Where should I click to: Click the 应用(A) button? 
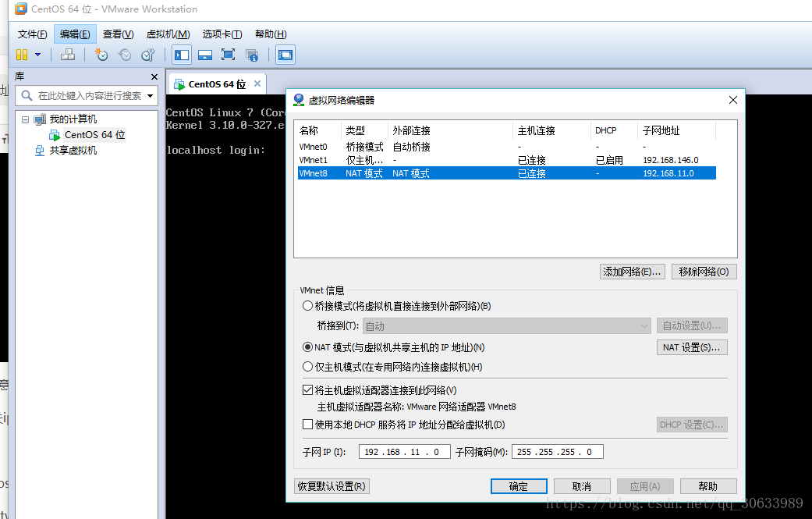point(645,486)
